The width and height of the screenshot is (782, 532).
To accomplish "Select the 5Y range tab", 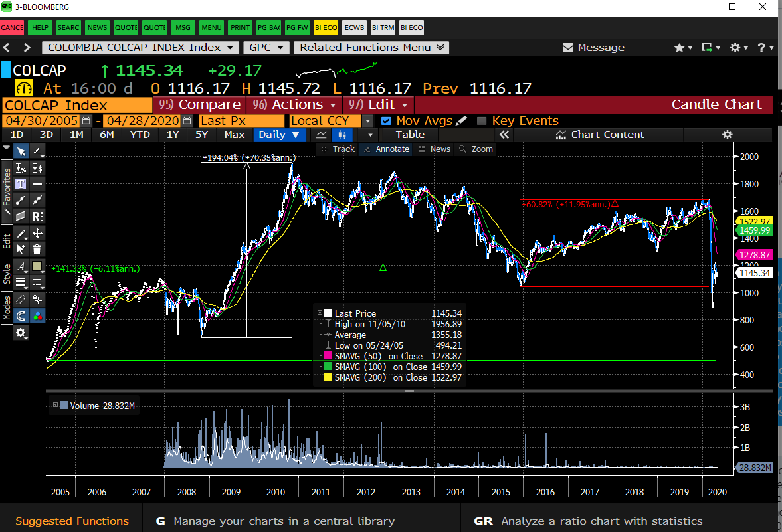I will (x=201, y=135).
